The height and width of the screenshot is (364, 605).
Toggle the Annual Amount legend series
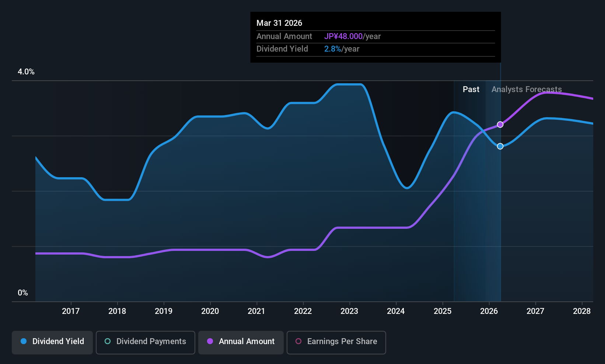(241, 342)
